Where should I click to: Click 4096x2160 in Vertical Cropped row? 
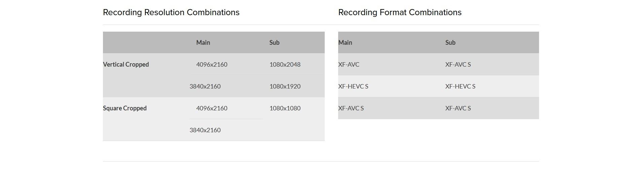pyautogui.click(x=212, y=65)
